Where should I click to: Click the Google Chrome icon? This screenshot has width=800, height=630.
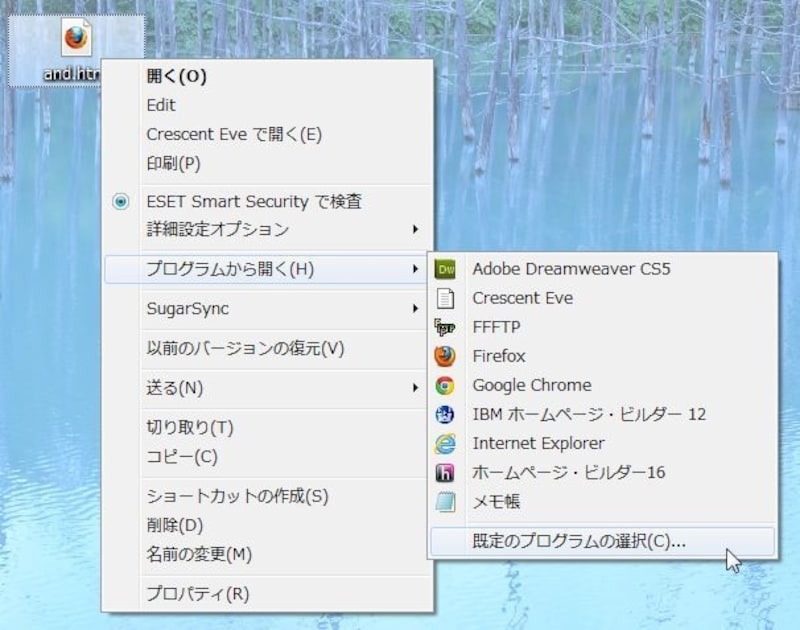(x=445, y=386)
